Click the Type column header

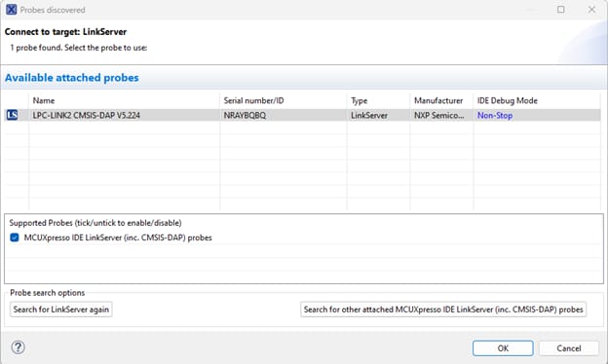click(378, 100)
